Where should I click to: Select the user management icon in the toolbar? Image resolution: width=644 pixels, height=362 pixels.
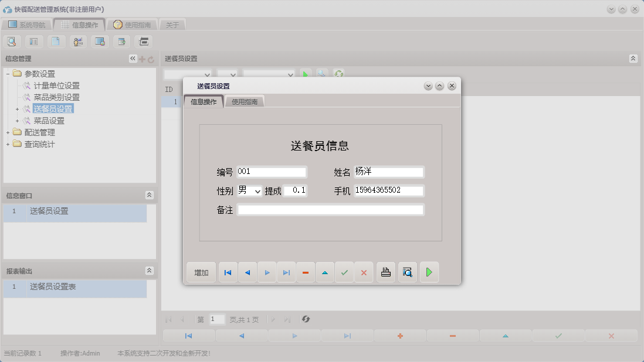click(78, 42)
